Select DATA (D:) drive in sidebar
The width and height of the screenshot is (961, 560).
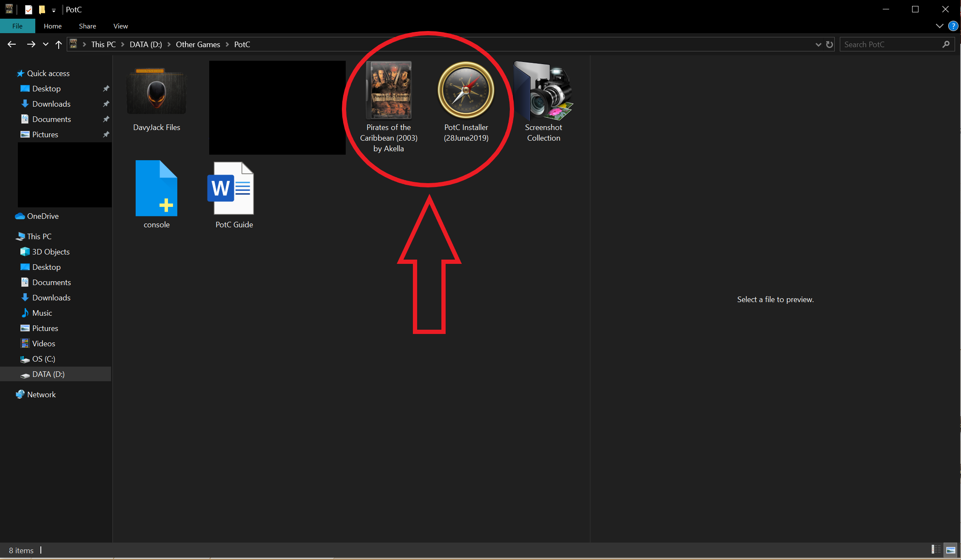pyautogui.click(x=48, y=374)
